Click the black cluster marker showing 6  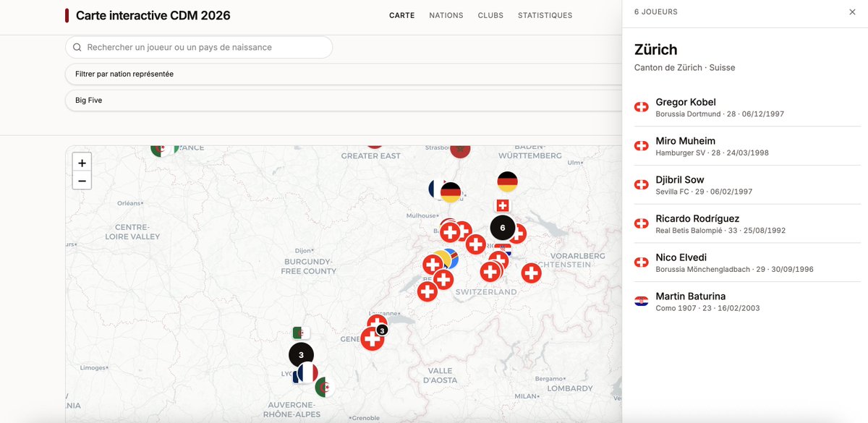pyautogui.click(x=503, y=228)
